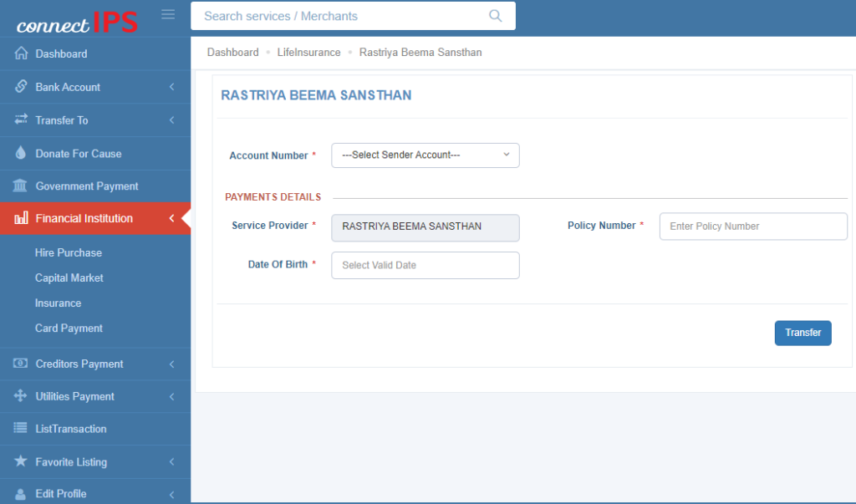Click the Edit Profile user icon
Image resolution: width=856 pixels, height=504 pixels.
20,494
